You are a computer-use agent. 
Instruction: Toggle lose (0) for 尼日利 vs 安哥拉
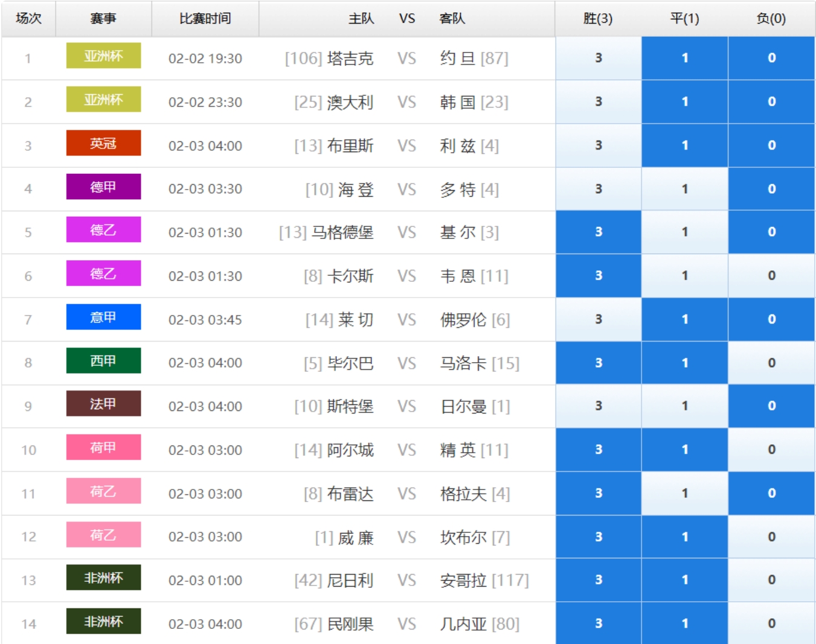(x=771, y=580)
